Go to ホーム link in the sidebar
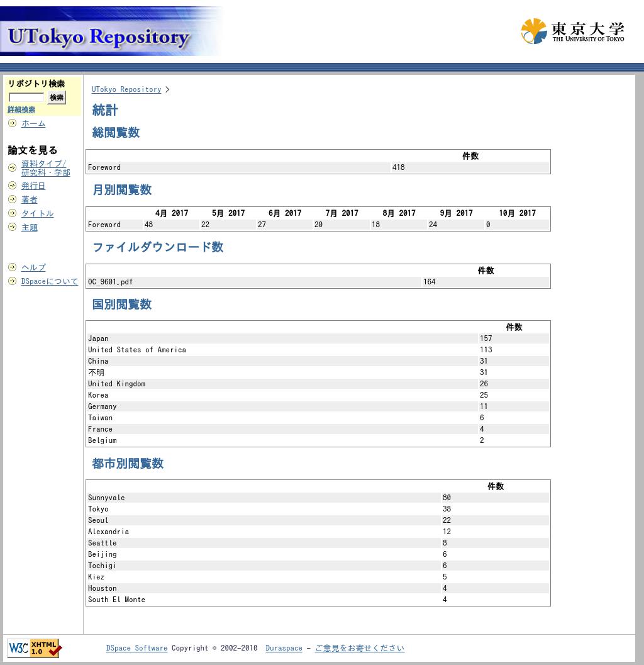644x665 pixels. [33, 123]
